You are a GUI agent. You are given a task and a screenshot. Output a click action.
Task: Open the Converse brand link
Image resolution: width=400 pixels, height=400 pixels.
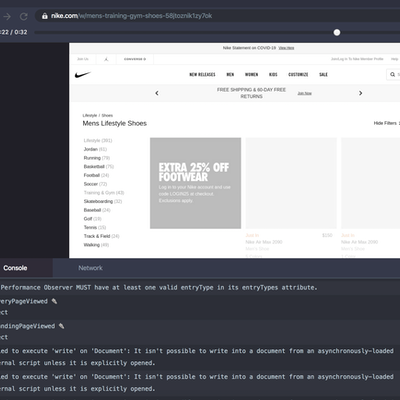tap(135, 59)
